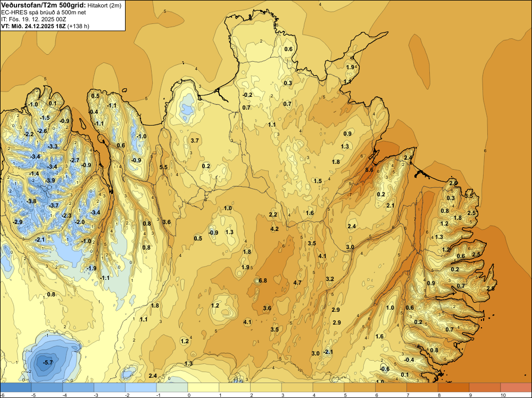Select the -3.8 temperature label
Screen dimensions: 532x398
click(x=31, y=201)
